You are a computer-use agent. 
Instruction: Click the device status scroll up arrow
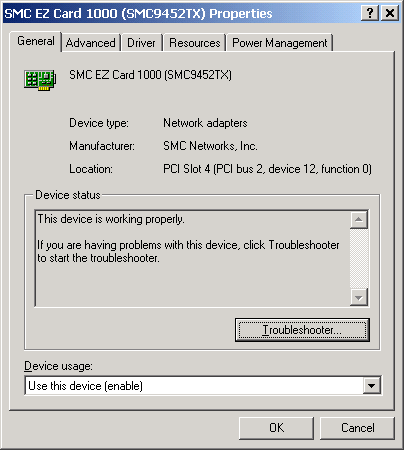tap(359, 219)
